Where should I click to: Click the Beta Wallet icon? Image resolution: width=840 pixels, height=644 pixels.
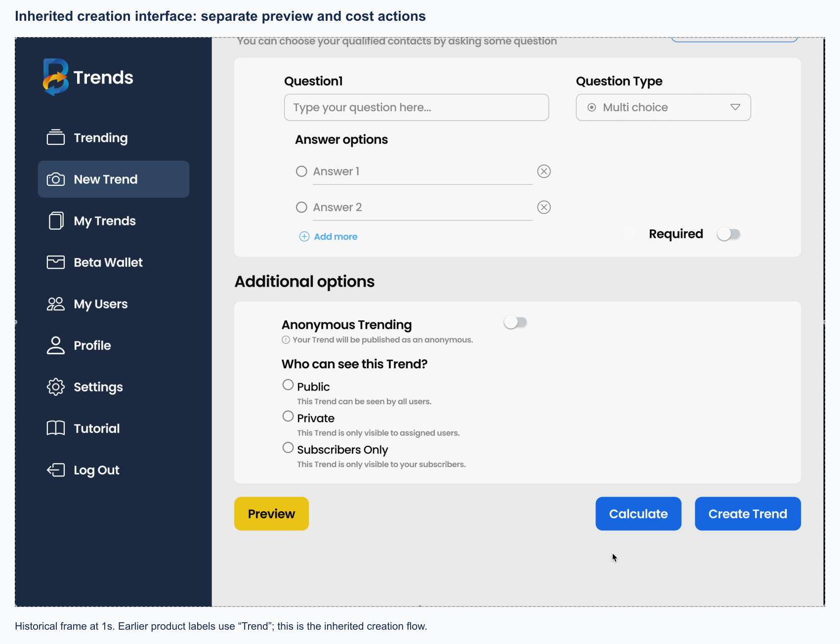point(56,262)
